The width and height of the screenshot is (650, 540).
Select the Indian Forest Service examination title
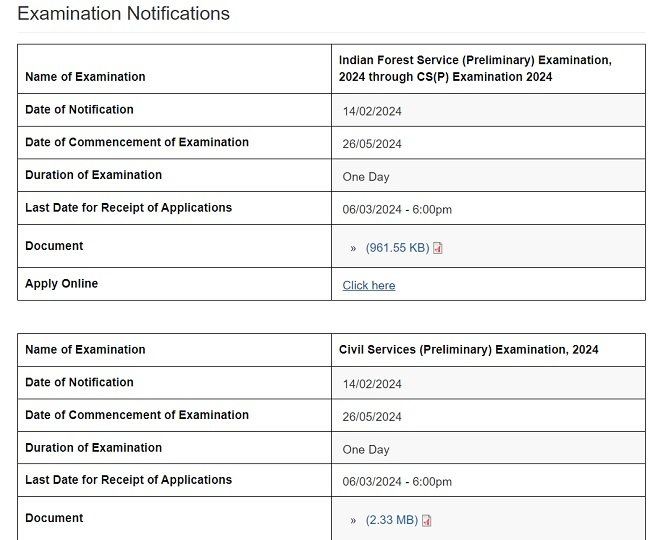point(475,68)
